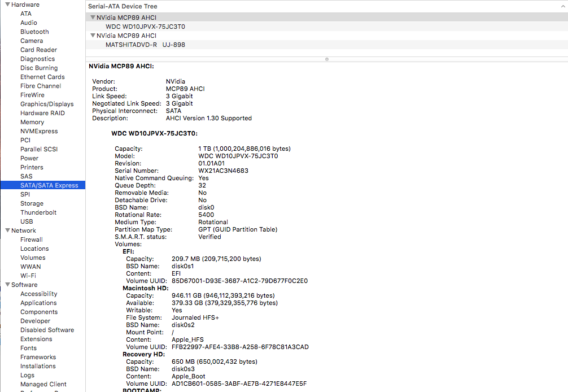Click the S.M.A.R.T. status Verified value
This screenshot has width=568, height=392.
click(209, 237)
